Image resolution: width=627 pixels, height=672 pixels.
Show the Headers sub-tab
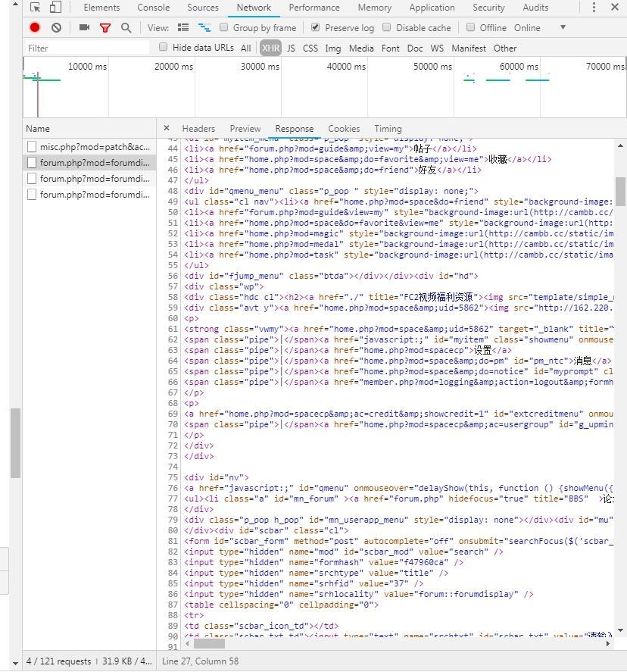tap(198, 129)
